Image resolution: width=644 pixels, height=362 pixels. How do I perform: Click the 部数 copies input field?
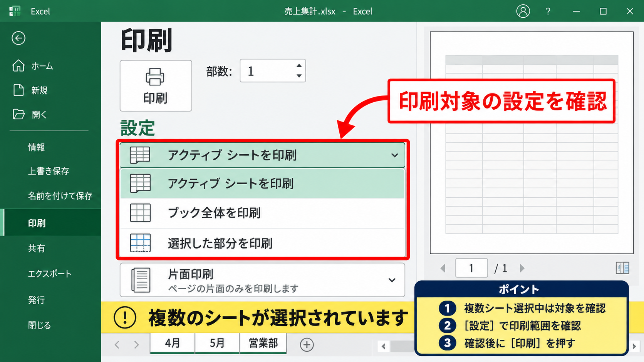coord(273,71)
